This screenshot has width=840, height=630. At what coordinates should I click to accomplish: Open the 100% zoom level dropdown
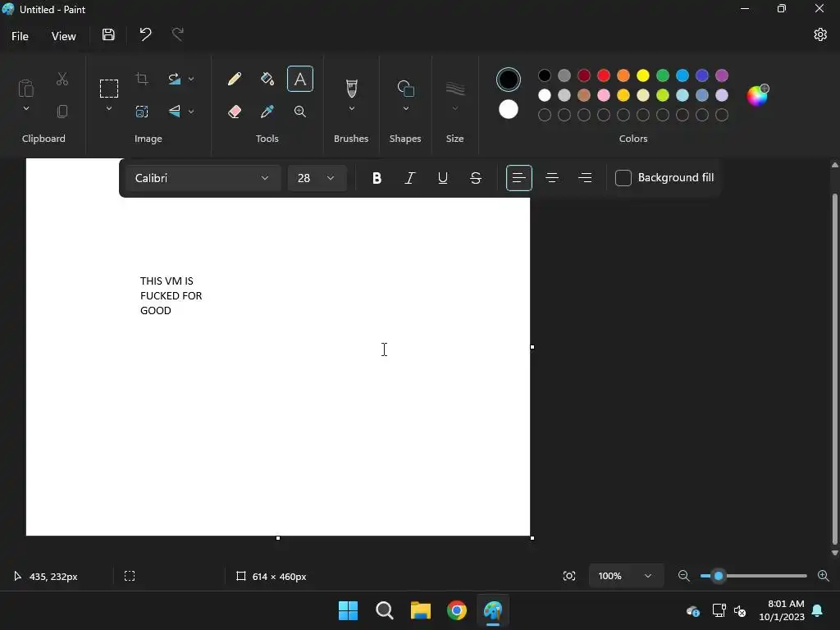coord(626,576)
